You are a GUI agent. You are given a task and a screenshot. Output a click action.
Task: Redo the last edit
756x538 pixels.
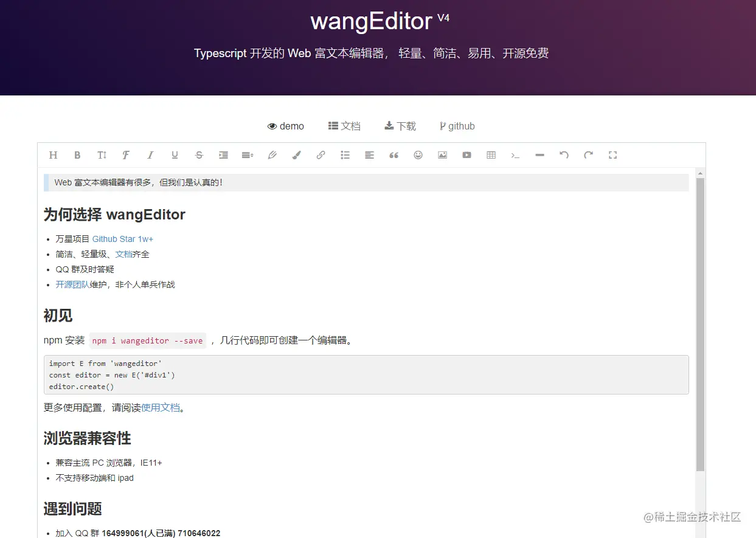(x=588, y=155)
